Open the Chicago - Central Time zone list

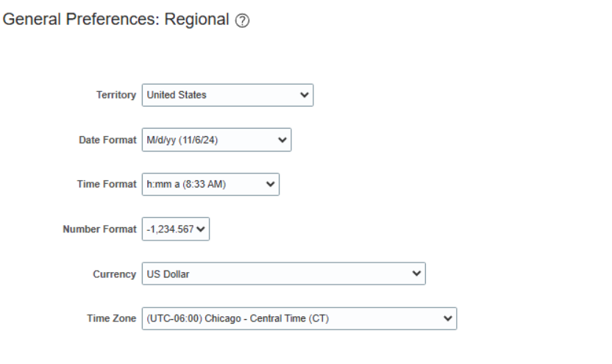[x=299, y=318]
